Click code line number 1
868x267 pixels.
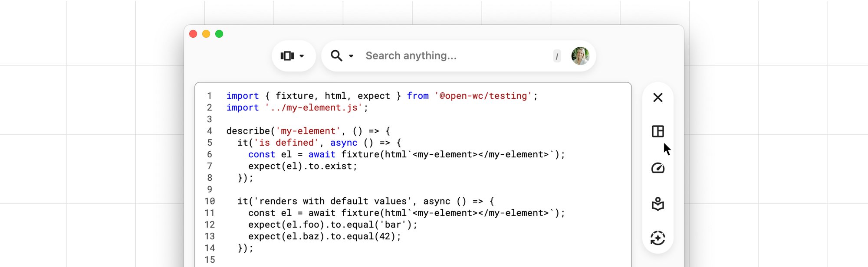[210, 96]
